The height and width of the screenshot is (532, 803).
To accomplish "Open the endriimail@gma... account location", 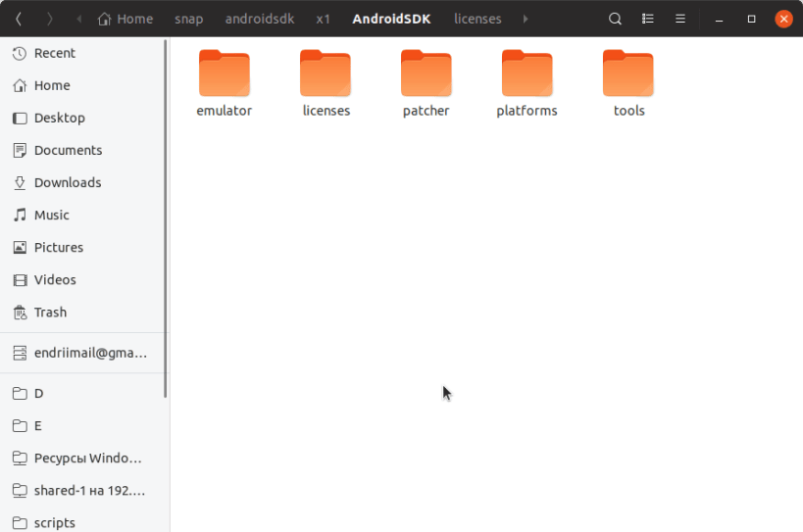I will (82, 353).
